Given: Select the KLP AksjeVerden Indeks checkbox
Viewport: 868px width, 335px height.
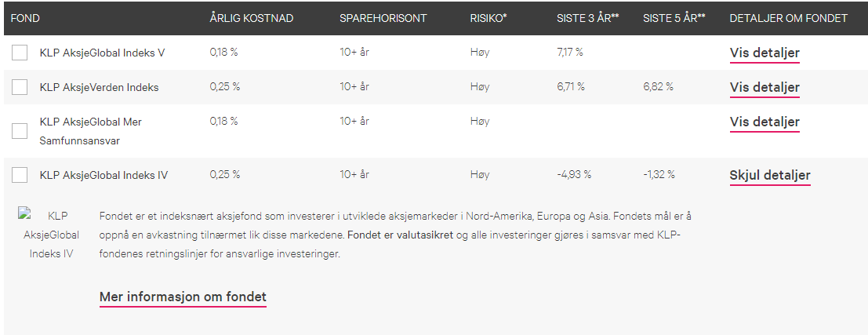Looking at the screenshot, I should (x=20, y=87).
